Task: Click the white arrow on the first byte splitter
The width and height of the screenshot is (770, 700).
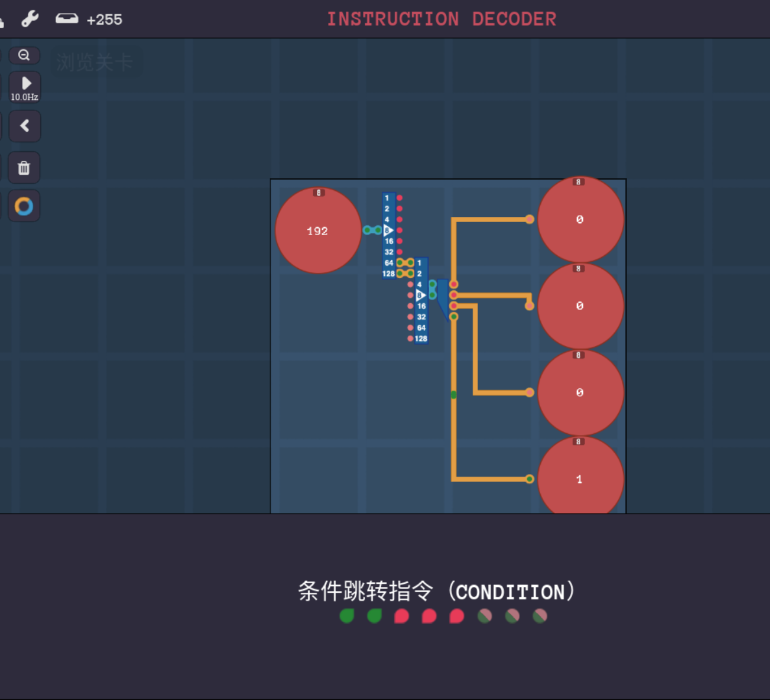Action: (389, 230)
